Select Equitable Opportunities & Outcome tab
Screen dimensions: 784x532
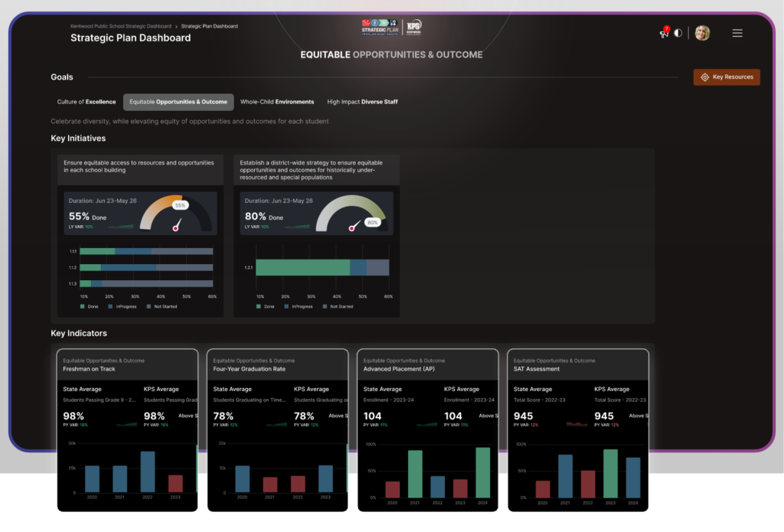pos(178,102)
